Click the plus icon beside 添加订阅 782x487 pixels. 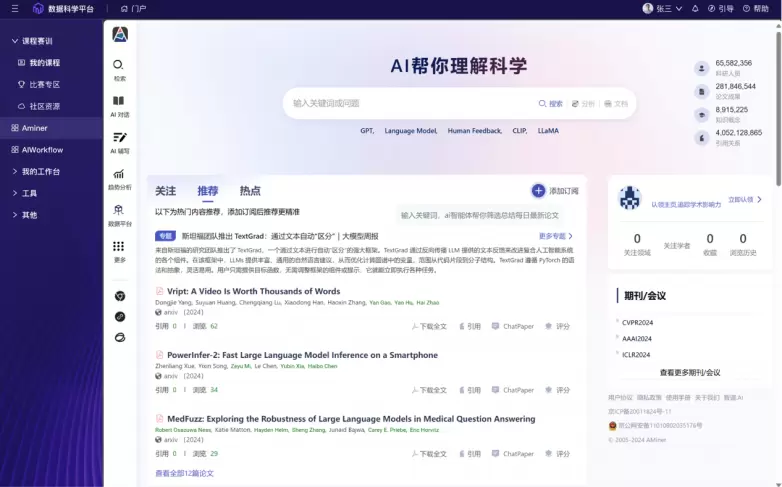coord(538,190)
